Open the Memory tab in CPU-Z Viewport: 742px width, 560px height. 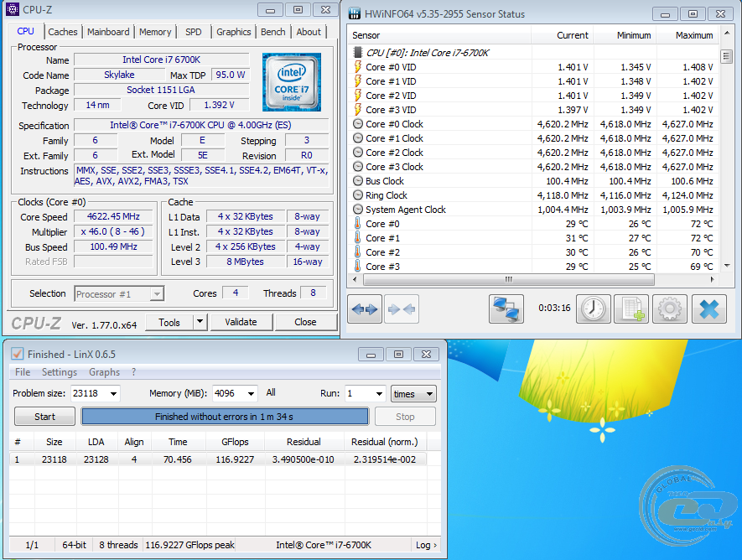pos(155,32)
